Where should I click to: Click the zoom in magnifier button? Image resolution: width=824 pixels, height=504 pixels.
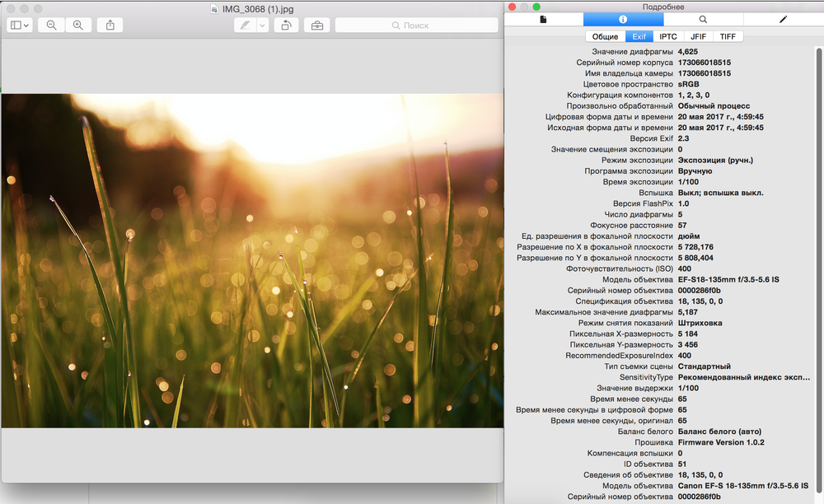78,26
